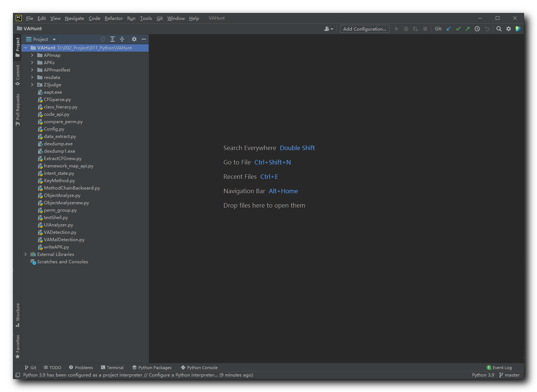Click the Git update project arrow
Image resolution: width=537 pixels, height=392 pixels.
tap(448, 29)
